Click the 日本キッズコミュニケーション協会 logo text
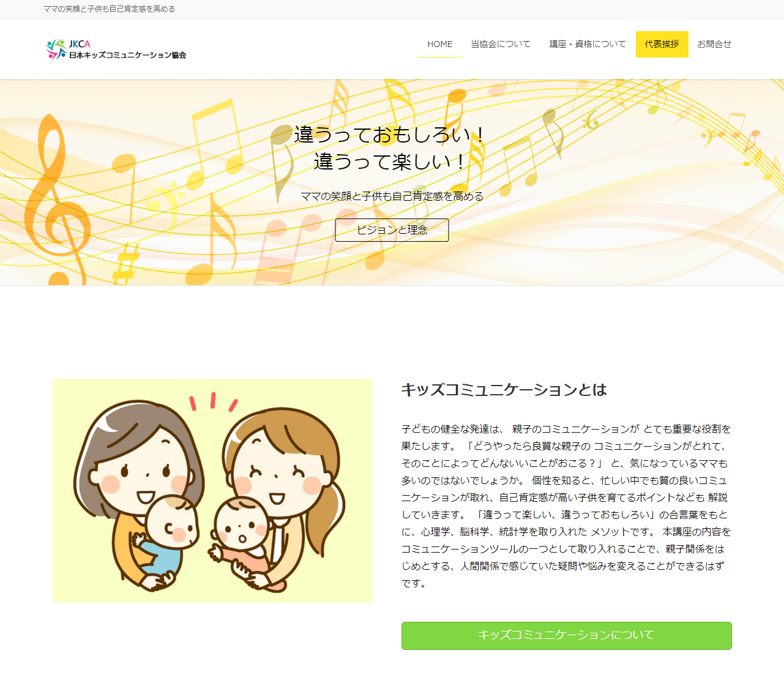 click(x=127, y=55)
